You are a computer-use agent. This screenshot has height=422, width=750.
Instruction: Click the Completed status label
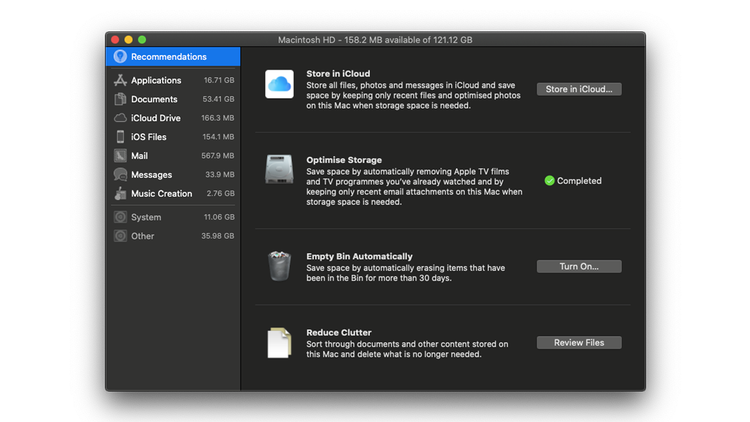coord(579,181)
